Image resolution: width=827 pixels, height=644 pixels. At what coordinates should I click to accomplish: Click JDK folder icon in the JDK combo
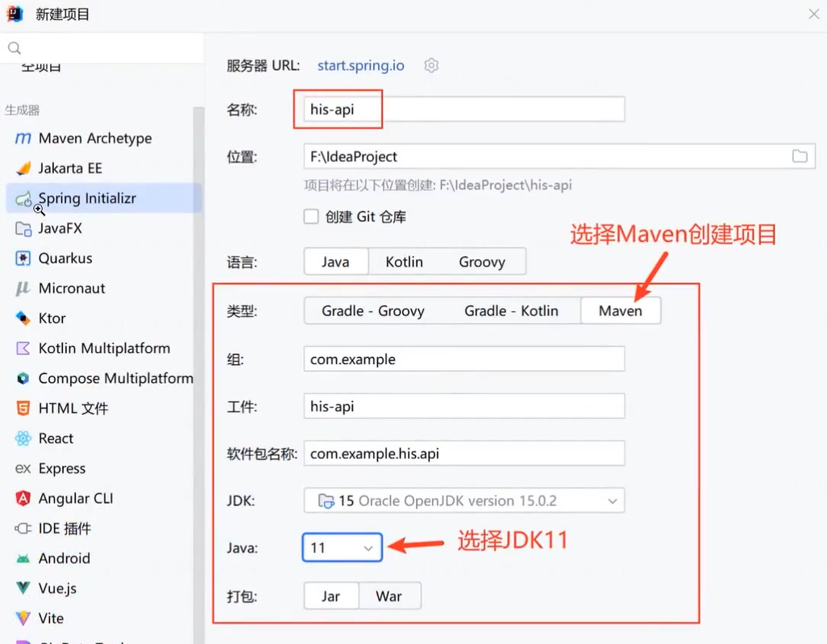[326, 501]
